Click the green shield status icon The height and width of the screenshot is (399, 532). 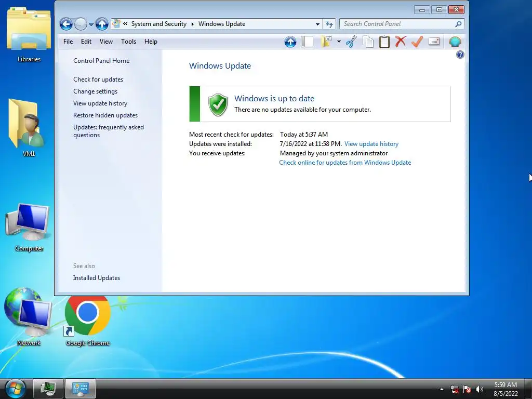coord(218,104)
